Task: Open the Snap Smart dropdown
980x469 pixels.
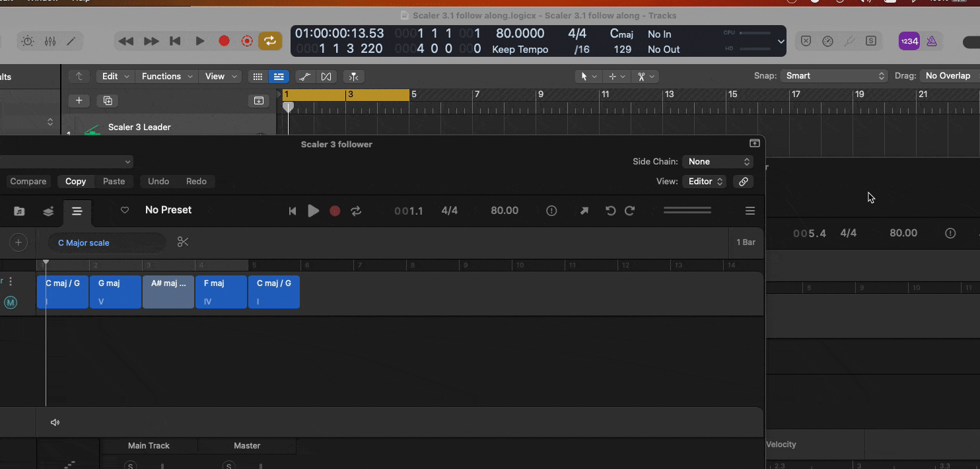Action: pos(834,76)
